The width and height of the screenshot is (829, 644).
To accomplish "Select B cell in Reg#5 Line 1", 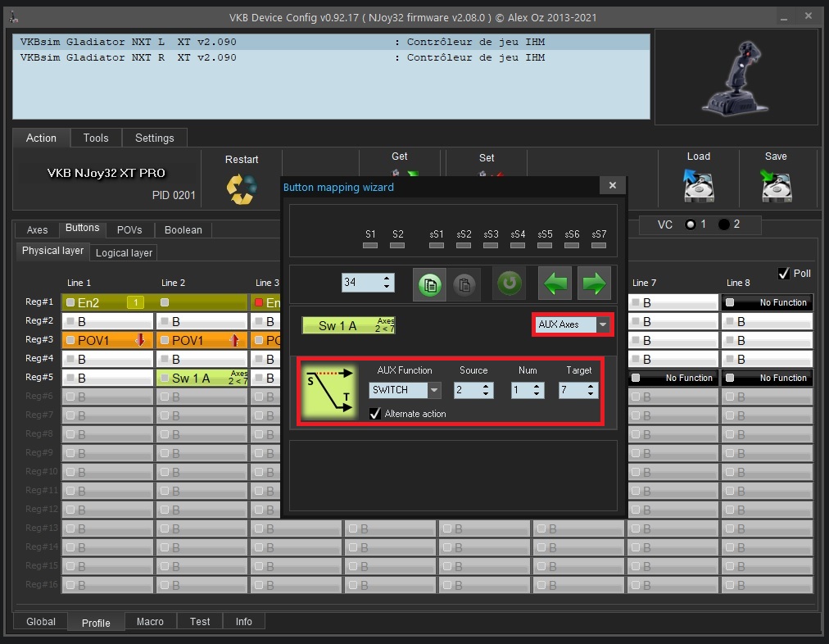I will 108,378.
